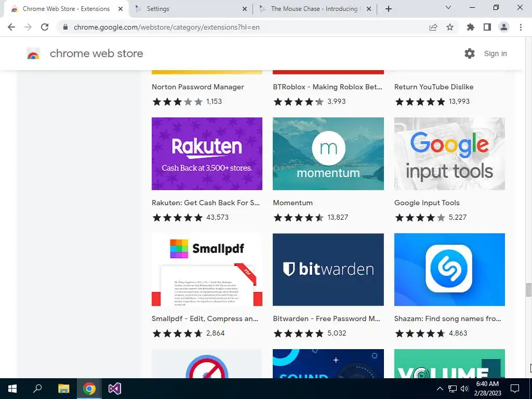
Task: Open a new browser tab
Action: (389, 9)
